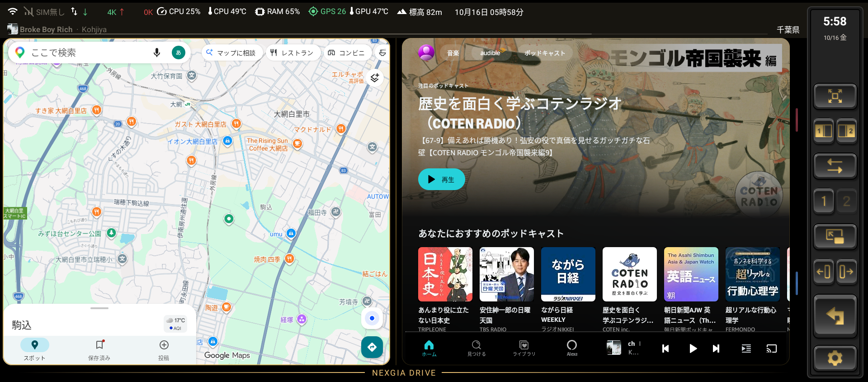Start directions with the teal navigation button
Viewport: 868px width, 382px height.
[372, 347]
